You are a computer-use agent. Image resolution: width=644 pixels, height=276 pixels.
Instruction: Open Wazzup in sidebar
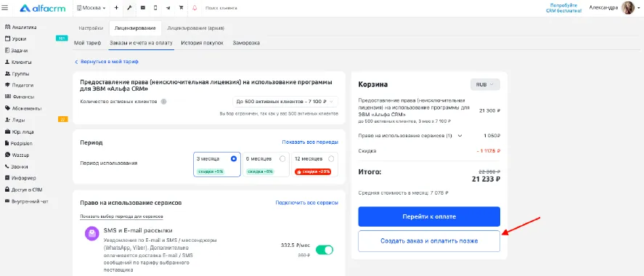[x=20, y=155]
